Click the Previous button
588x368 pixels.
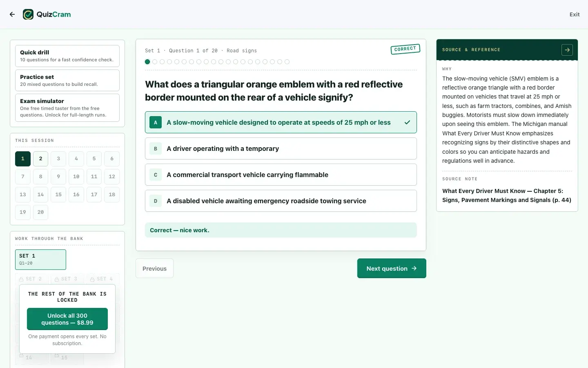[x=154, y=268]
